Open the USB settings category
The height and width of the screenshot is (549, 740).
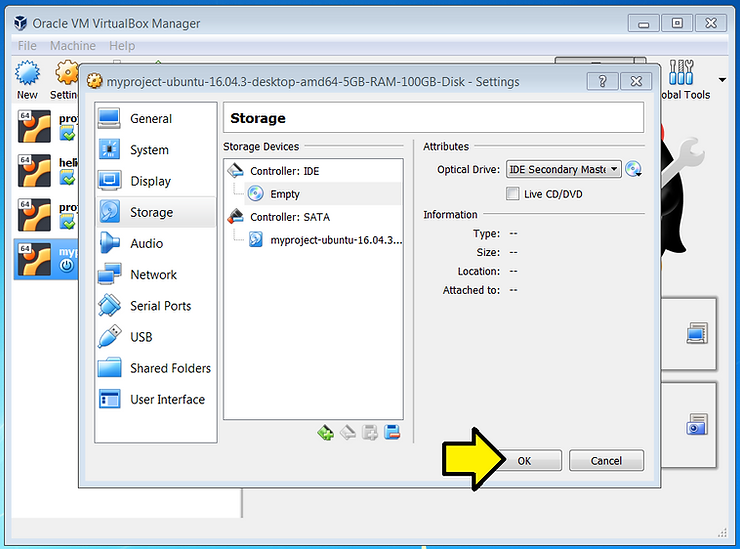155,337
